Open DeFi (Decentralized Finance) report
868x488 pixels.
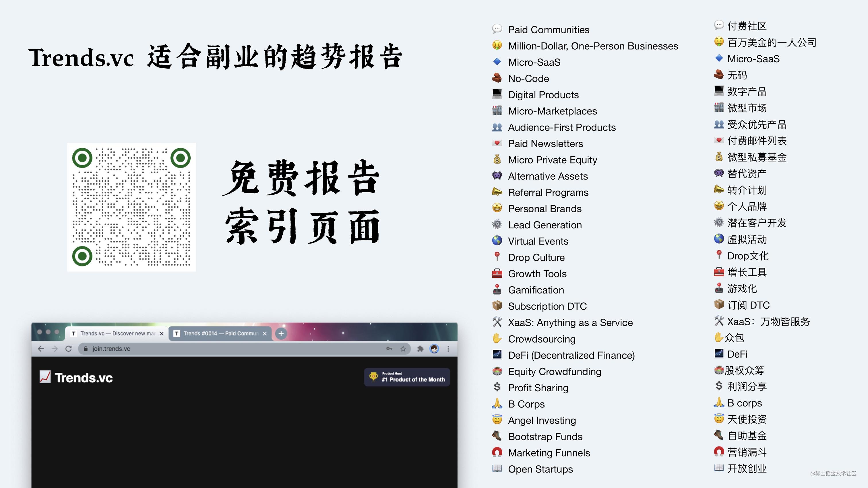click(x=571, y=355)
